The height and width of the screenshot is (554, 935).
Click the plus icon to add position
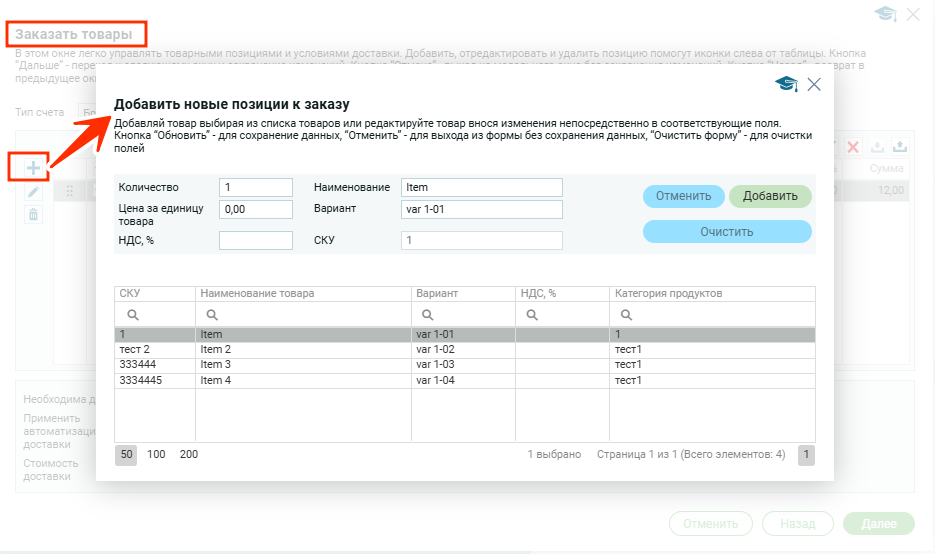(33, 167)
